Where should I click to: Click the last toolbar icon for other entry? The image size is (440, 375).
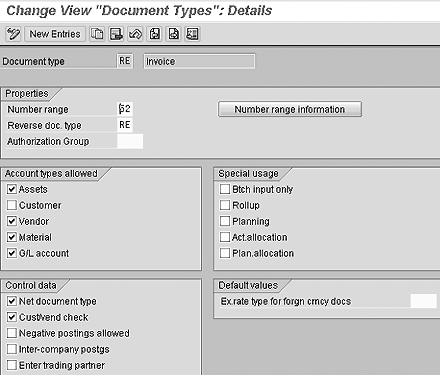(x=192, y=34)
